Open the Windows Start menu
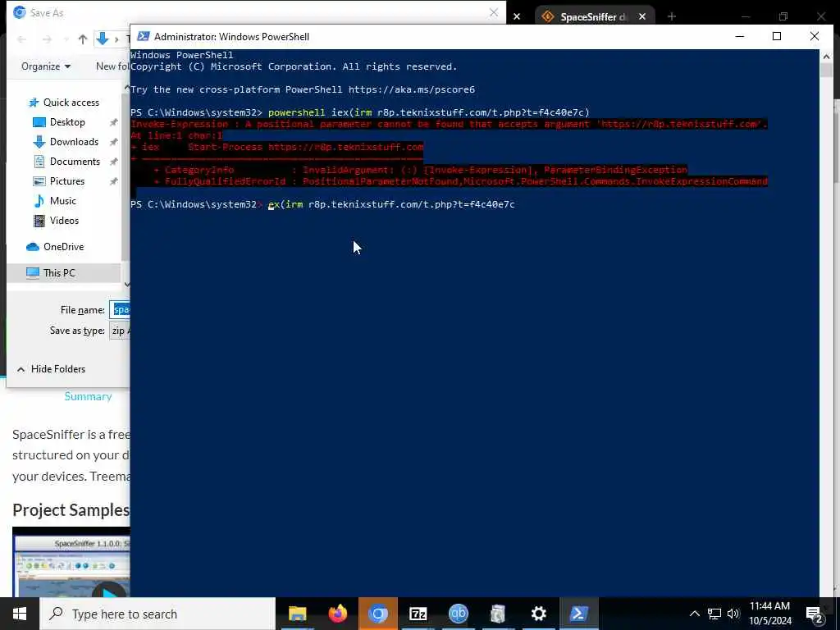This screenshot has height=630, width=840. click(20, 614)
